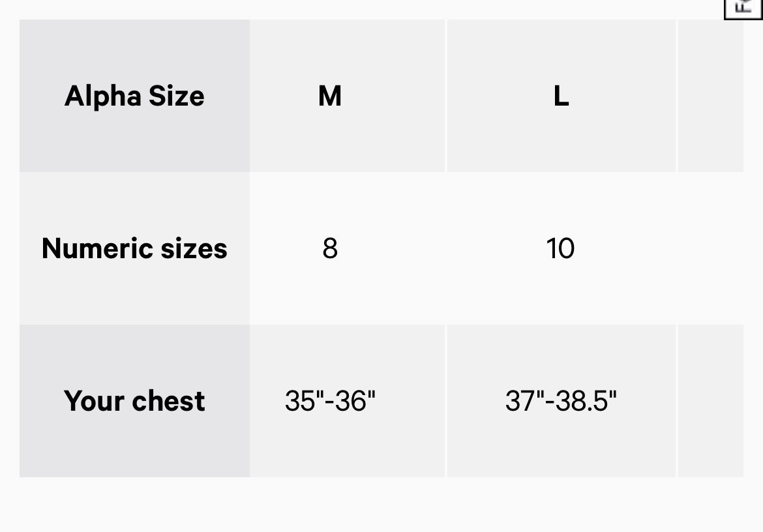Select numeric size 8
The width and height of the screenshot is (763, 532).
330,248
